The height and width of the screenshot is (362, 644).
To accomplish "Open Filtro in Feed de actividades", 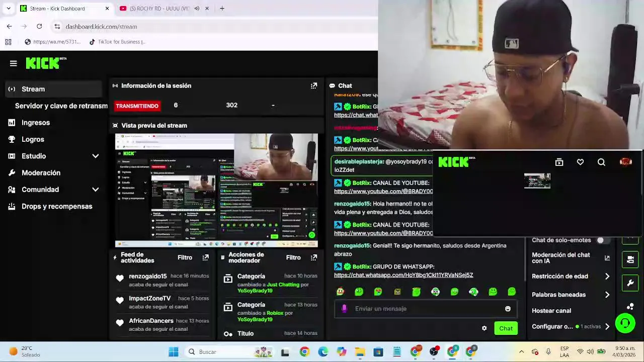I will (185, 257).
